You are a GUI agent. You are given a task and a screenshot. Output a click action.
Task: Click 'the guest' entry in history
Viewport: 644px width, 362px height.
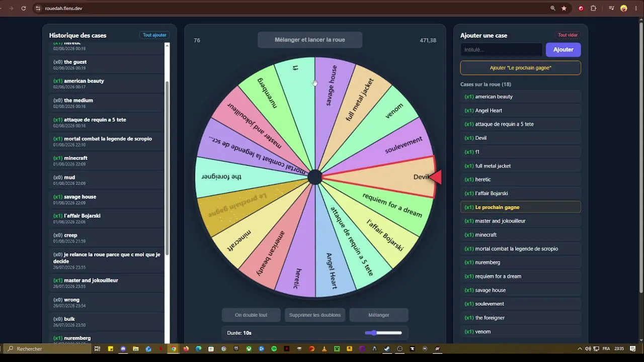click(107, 64)
